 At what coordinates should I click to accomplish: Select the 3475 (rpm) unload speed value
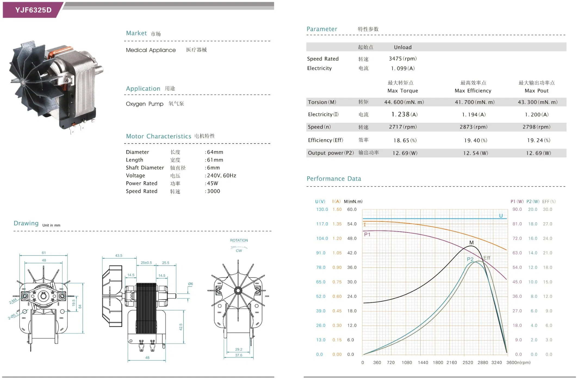click(x=403, y=59)
